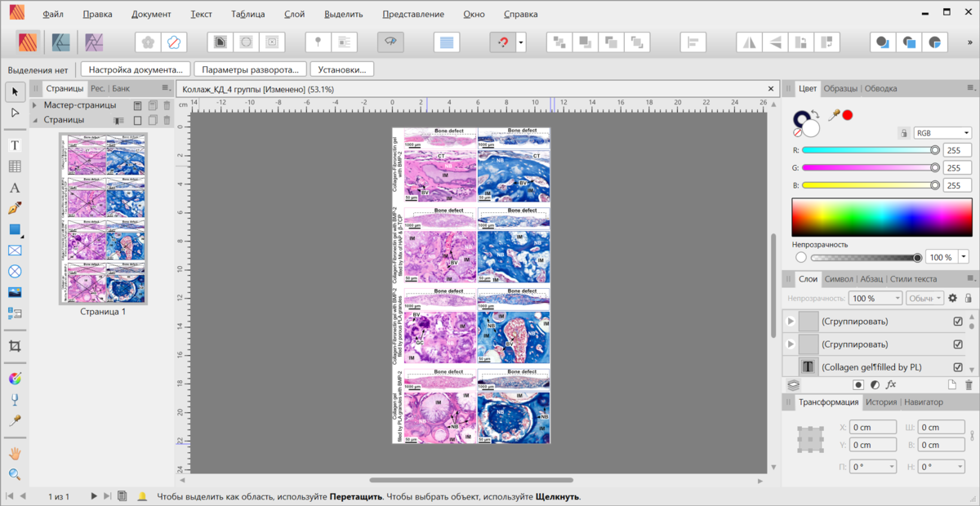
Task: Switch to the История tab
Action: [881, 402]
